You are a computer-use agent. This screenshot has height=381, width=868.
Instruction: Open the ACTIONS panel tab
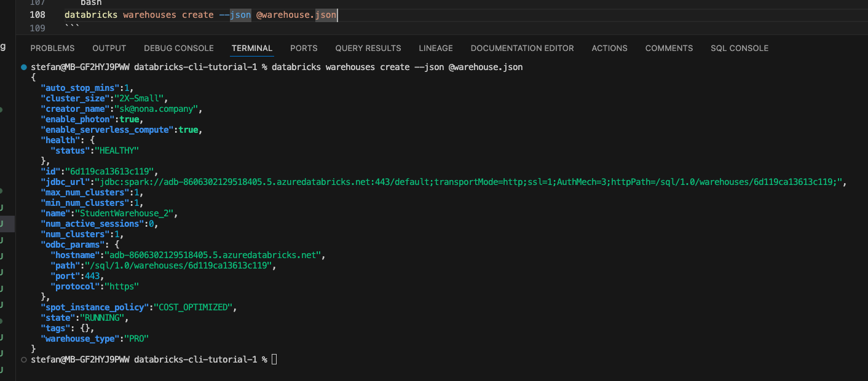point(609,48)
